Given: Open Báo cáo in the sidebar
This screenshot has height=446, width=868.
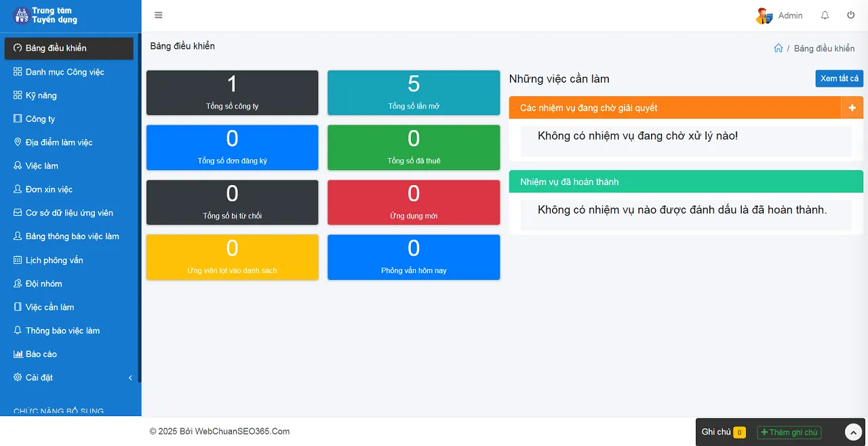Looking at the screenshot, I should (41, 354).
